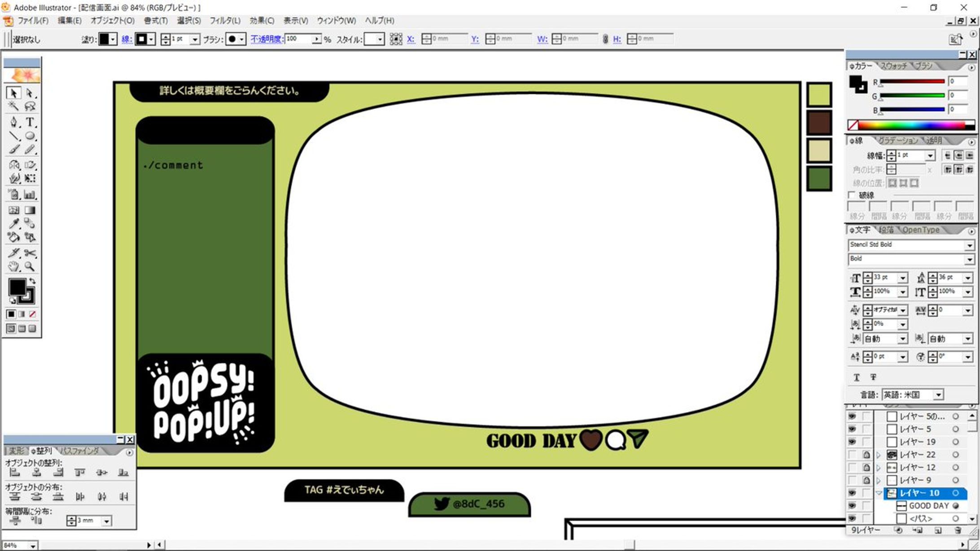Open the 効果(C) menu
Screen dimensions: 980x551
pos(262,21)
